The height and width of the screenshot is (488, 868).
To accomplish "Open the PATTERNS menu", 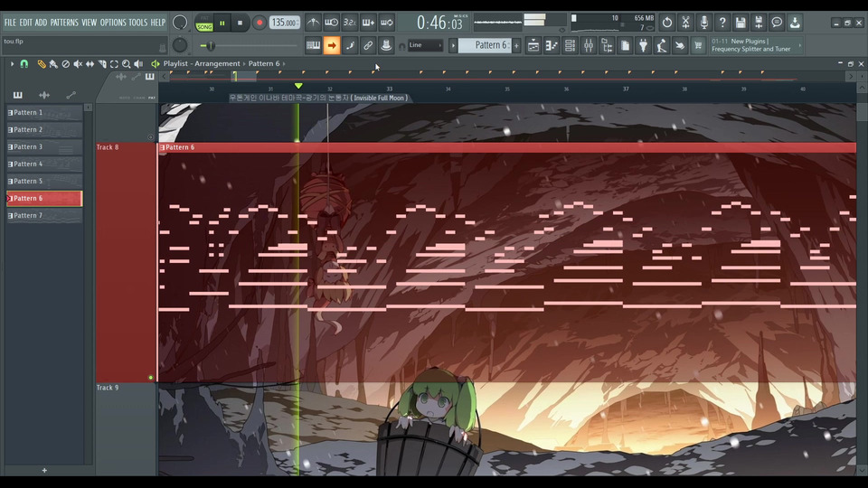I will tap(64, 23).
